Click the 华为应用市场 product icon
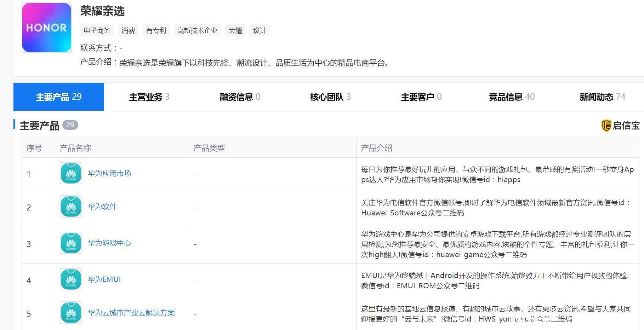This screenshot has height=330, width=644. (x=71, y=173)
